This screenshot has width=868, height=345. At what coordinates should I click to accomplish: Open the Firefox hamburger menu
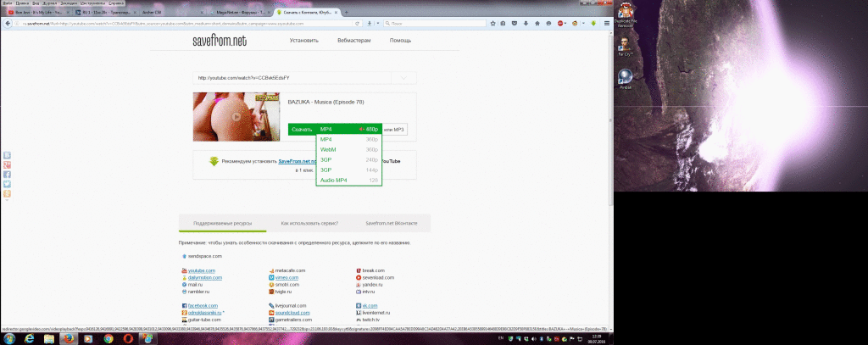[607, 24]
